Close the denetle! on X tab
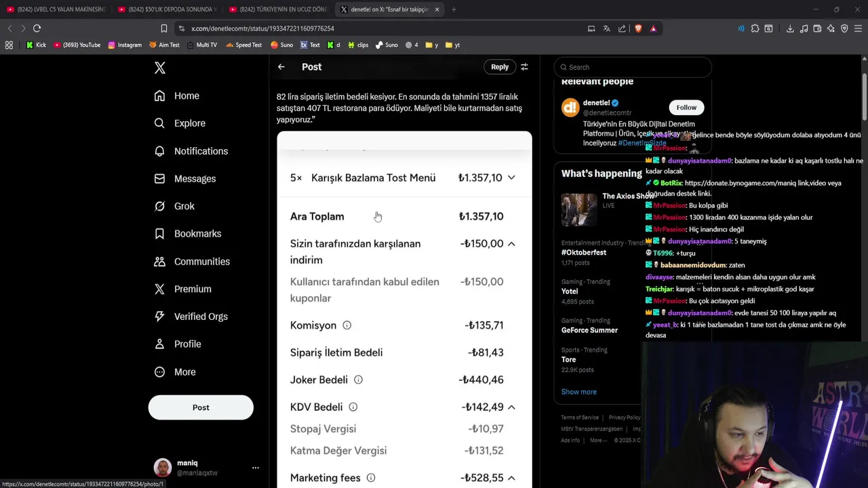The width and height of the screenshot is (868, 488). click(437, 9)
